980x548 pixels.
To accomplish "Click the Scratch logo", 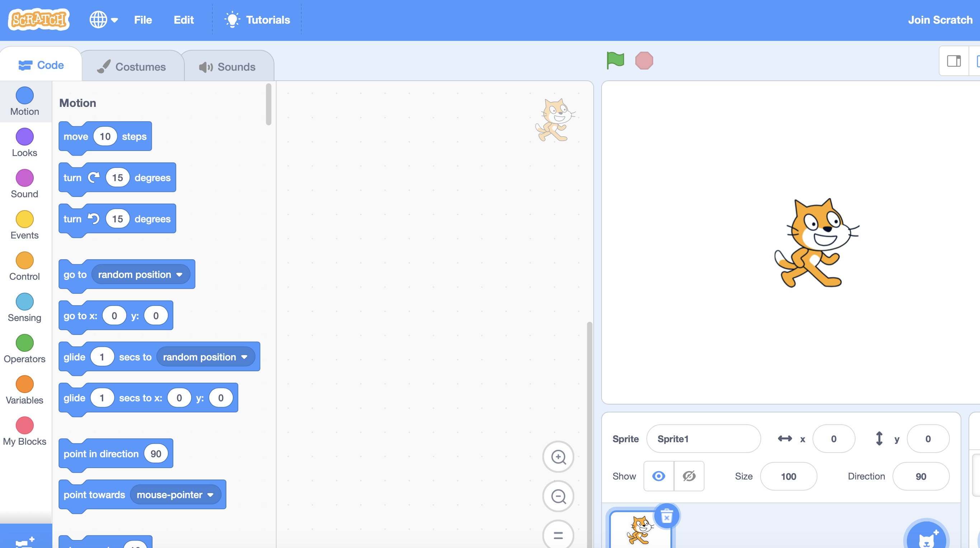I will coord(39,20).
